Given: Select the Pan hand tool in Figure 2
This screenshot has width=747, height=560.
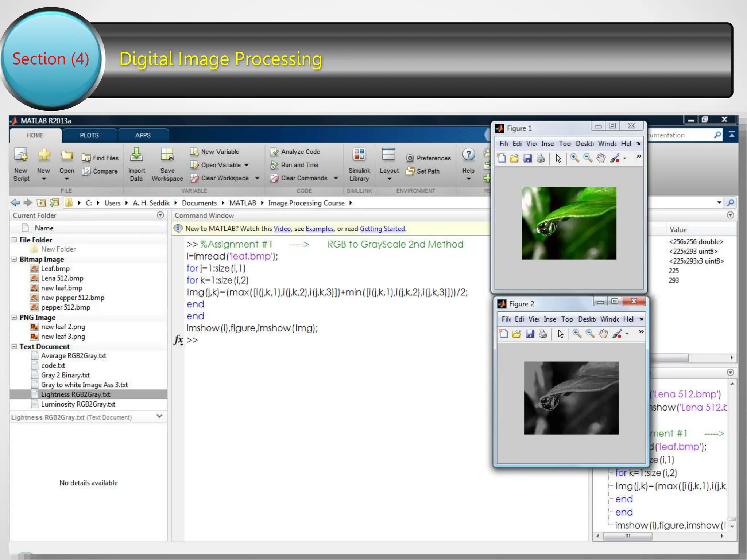Looking at the screenshot, I should 603,334.
